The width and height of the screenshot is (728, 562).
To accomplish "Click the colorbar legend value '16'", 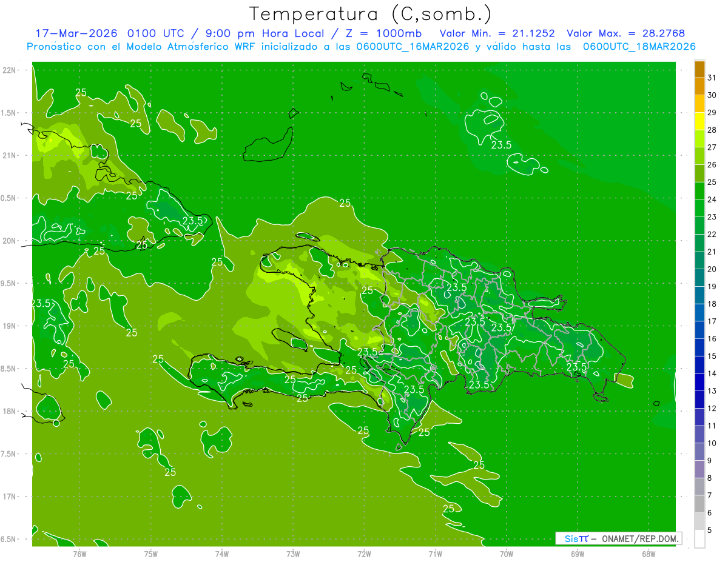I will click(712, 339).
